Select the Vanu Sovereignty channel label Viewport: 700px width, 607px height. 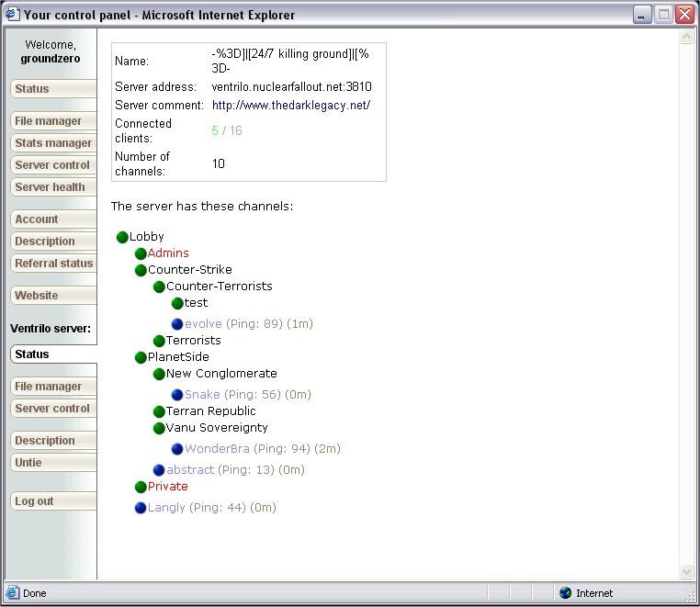217,428
